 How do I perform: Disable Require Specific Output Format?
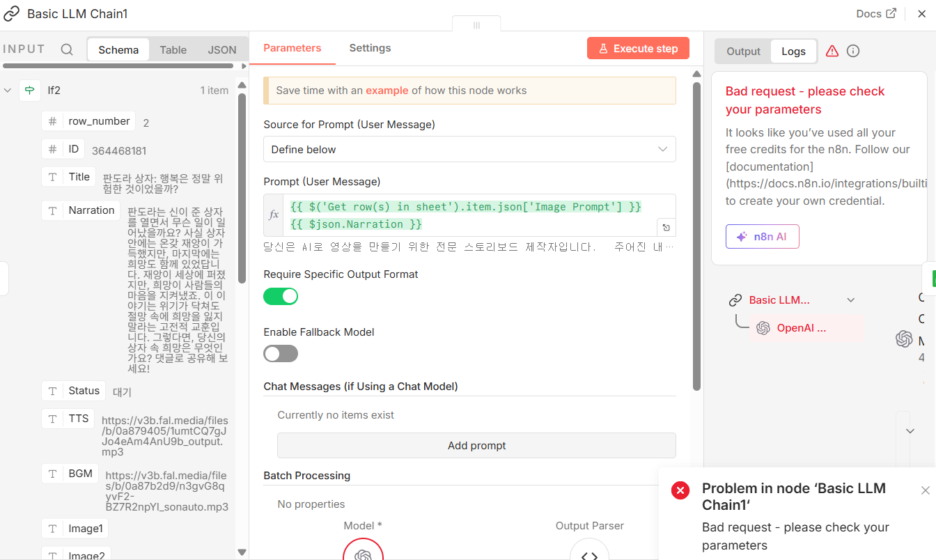pyautogui.click(x=281, y=297)
